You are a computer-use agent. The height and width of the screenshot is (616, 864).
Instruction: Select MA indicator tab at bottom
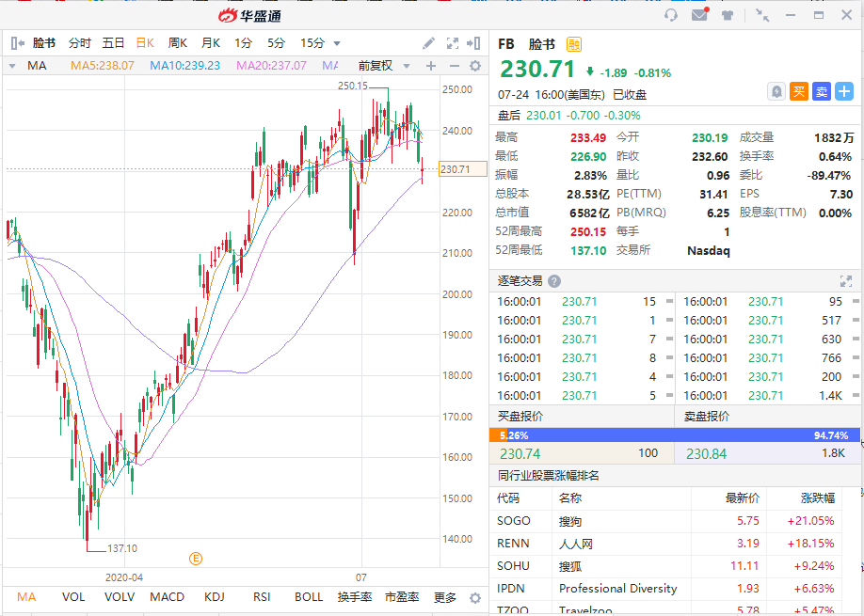point(26,597)
